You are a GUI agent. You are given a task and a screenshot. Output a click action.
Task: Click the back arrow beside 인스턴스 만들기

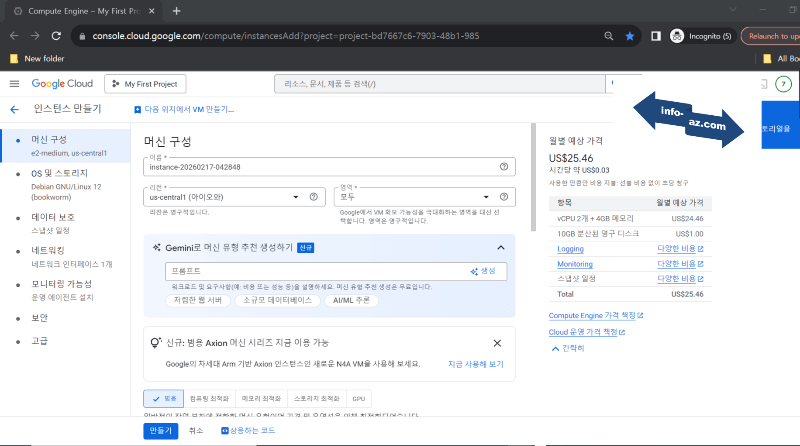14,109
